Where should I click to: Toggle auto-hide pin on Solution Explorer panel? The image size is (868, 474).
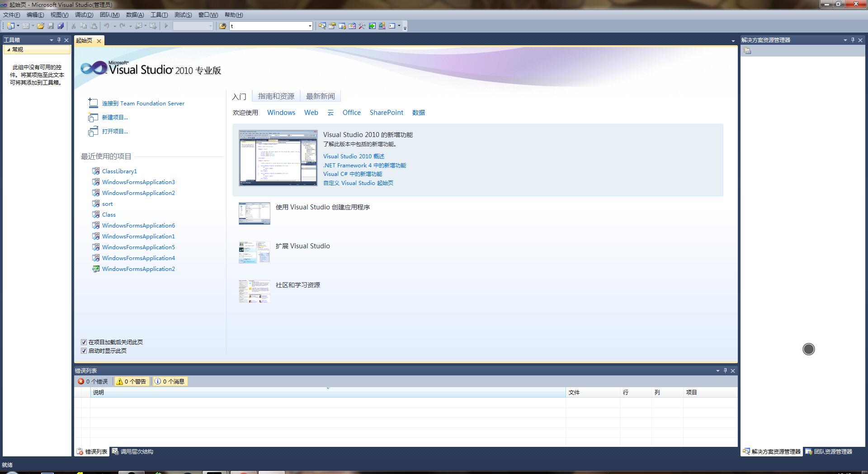click(853, 40)
